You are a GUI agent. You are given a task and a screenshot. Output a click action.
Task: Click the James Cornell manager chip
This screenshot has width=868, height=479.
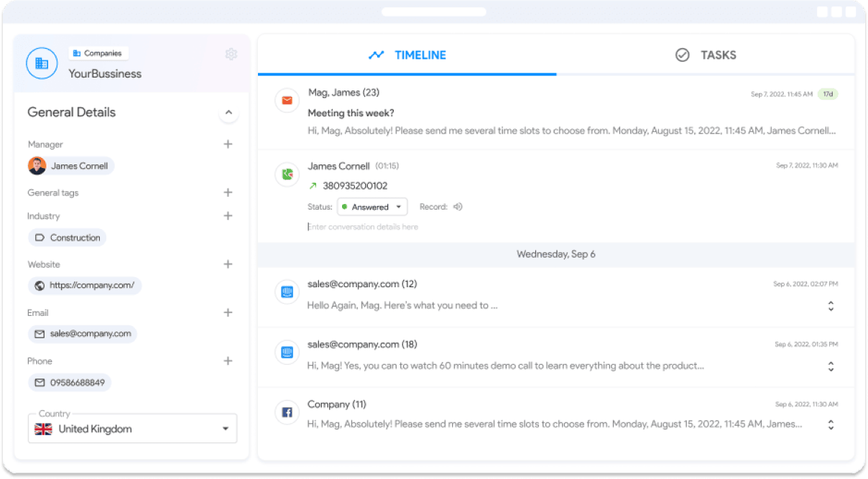point(70,166)
